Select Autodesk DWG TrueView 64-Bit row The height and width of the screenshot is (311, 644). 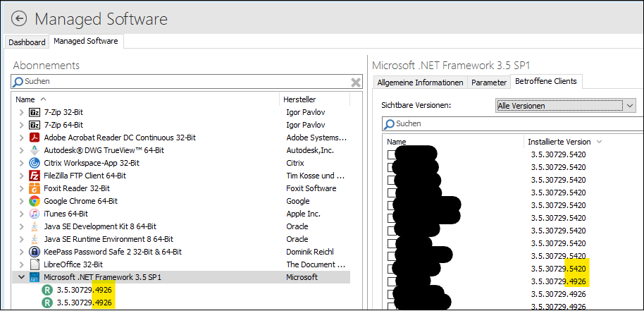pos(181,150)
